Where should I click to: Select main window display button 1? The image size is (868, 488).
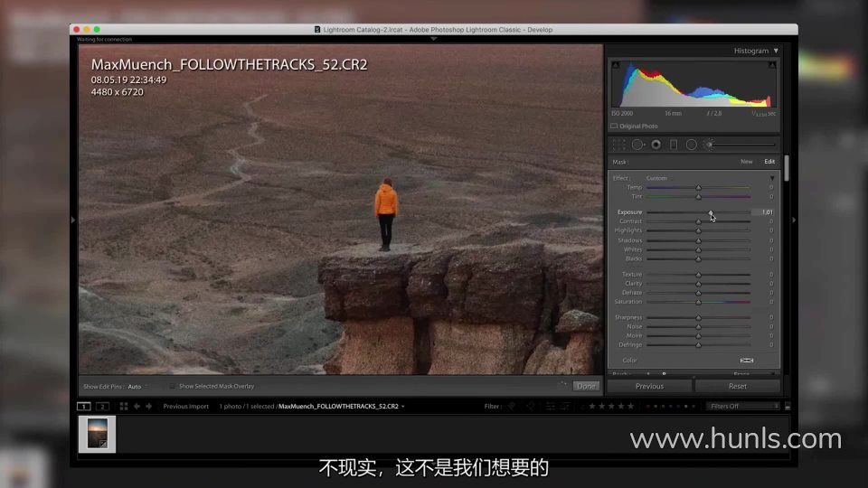click(x=83, y=406)
